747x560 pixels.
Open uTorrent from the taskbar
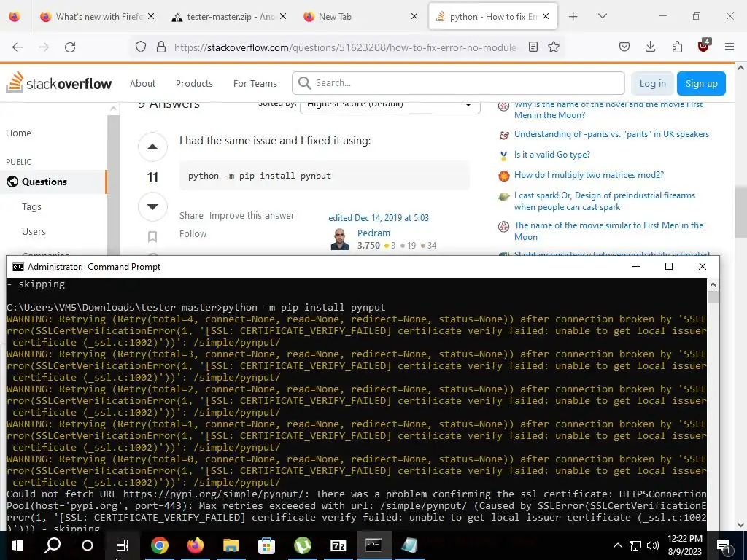click(x=303, y=545)
